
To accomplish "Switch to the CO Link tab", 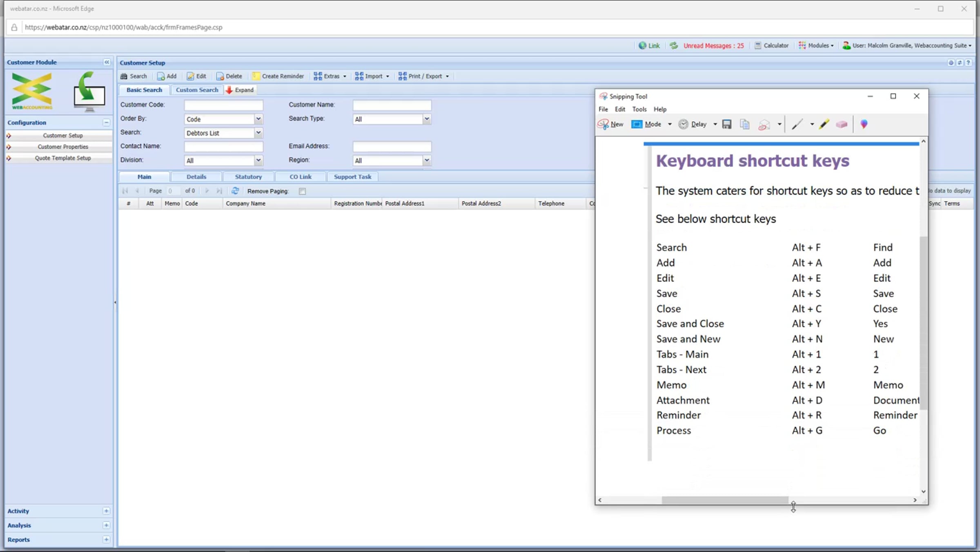I will [x=301, y=177].
